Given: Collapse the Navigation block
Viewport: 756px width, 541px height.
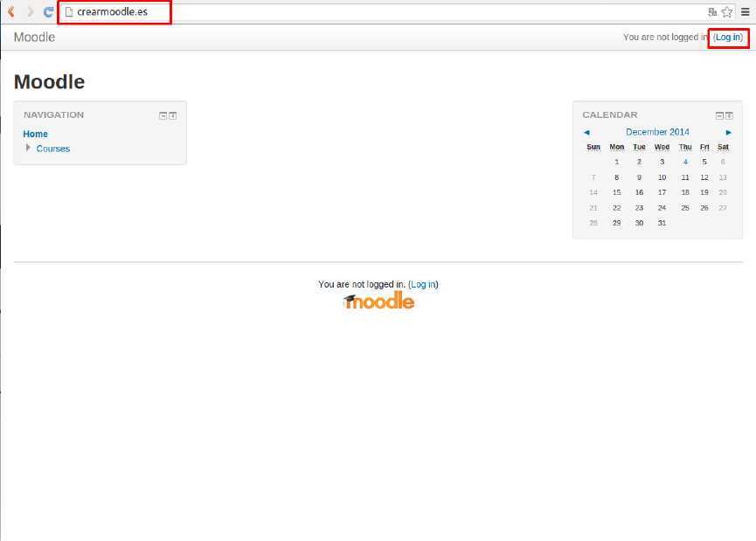Looking at the screenshot, I should pyautogui.click(x=163, y=115).
